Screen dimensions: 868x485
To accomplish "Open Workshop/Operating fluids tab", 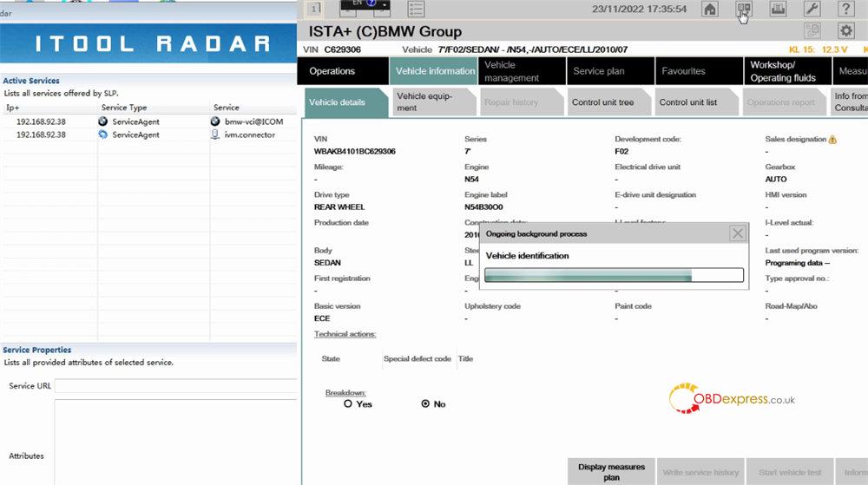I will tap(788, 71).
